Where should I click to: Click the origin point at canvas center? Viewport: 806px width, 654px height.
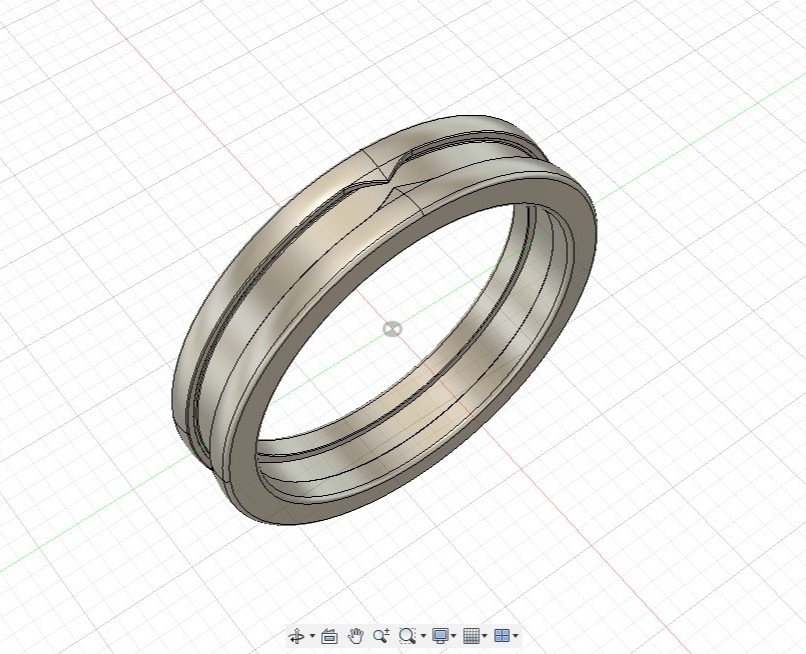(x=391, y=328)
